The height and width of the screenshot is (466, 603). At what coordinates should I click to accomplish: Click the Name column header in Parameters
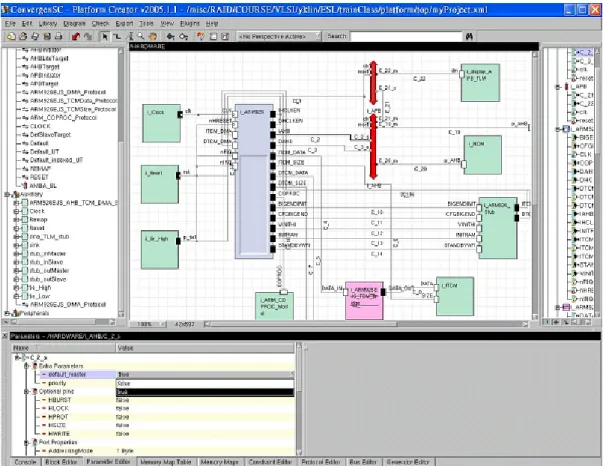(64, 348)
